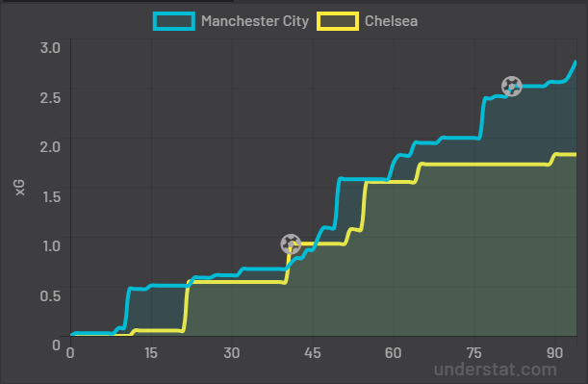Click the xG axis title
Viewport: 588px width, 384px height.
[20, 188]
